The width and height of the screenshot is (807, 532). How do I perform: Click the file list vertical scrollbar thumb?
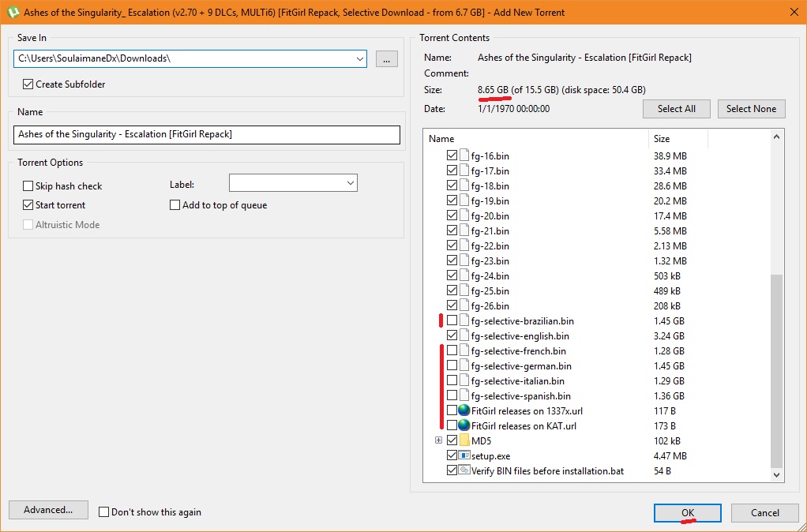(776, 369)
